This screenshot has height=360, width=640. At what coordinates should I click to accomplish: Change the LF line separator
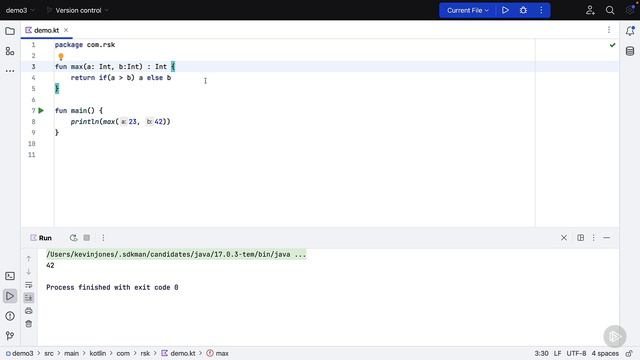(558, 353)
